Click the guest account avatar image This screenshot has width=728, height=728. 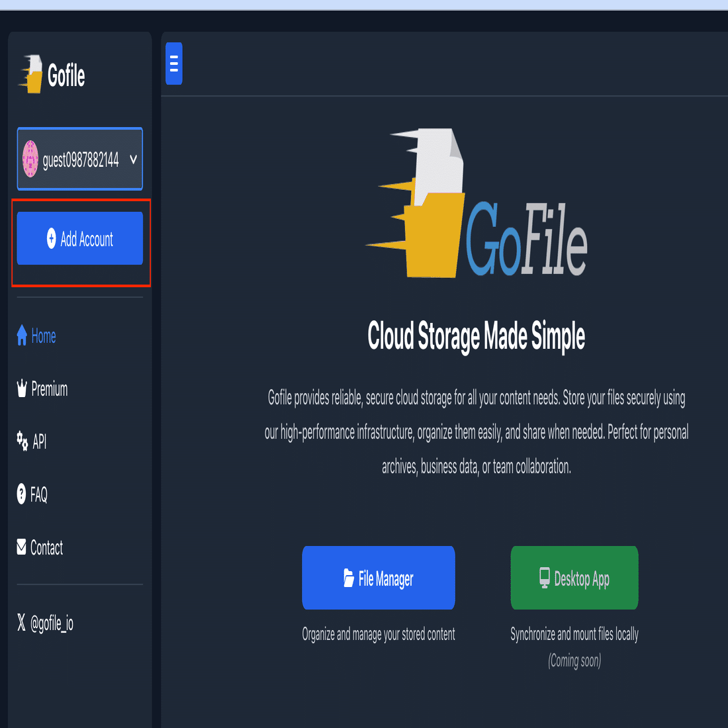pos(30,159)
